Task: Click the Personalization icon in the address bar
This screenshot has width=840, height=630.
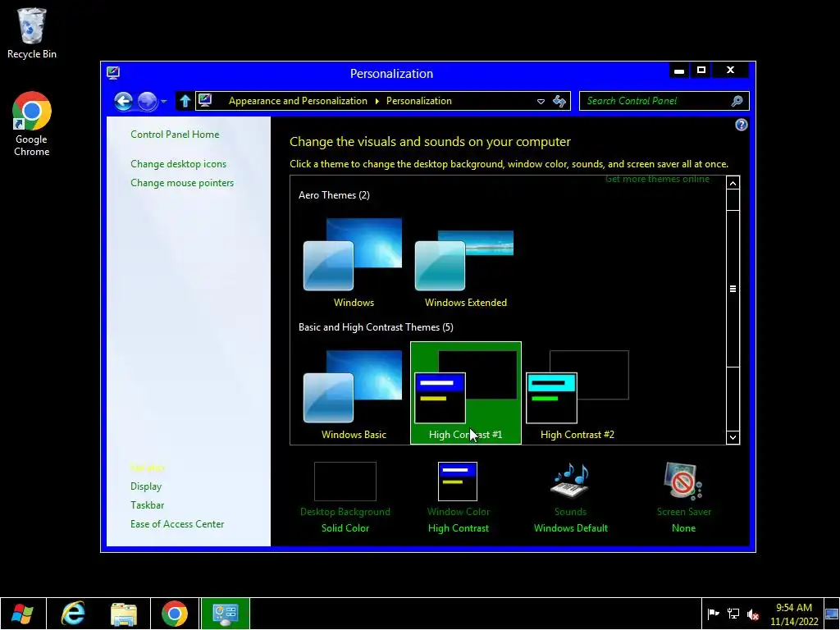Action: (205, 100)
